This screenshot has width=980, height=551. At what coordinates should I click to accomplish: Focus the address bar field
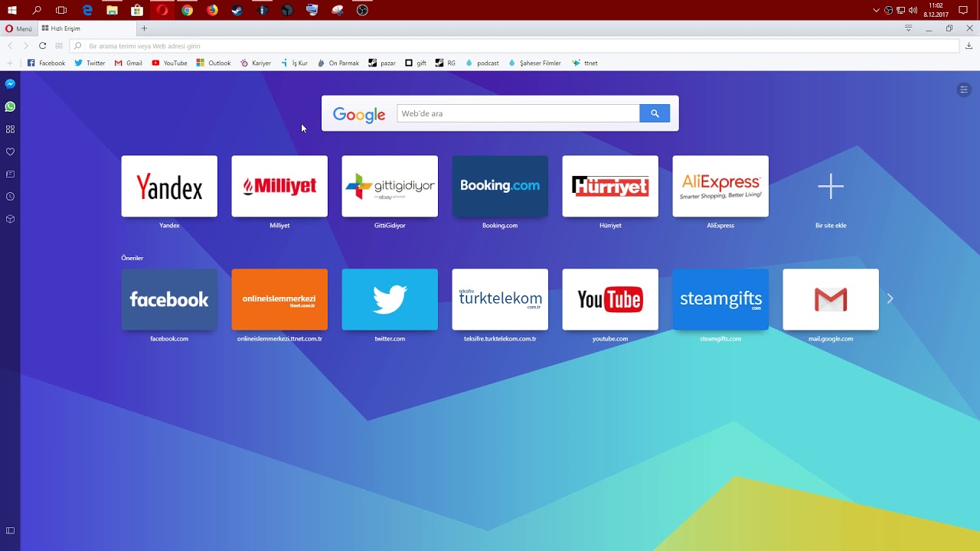[x=514, y=46]
